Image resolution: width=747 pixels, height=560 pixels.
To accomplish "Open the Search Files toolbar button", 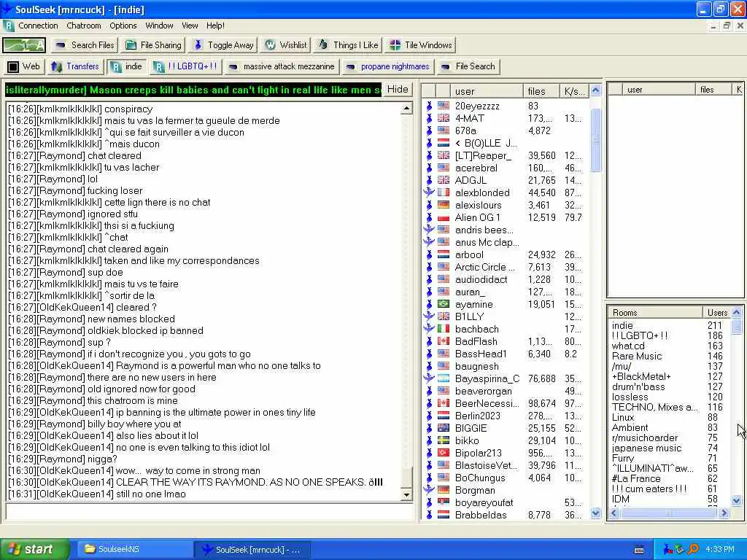I will pos(85,45).
